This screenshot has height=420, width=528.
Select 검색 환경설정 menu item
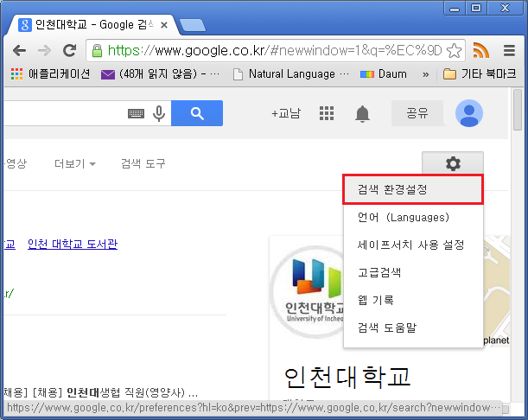tap(413, 189)
